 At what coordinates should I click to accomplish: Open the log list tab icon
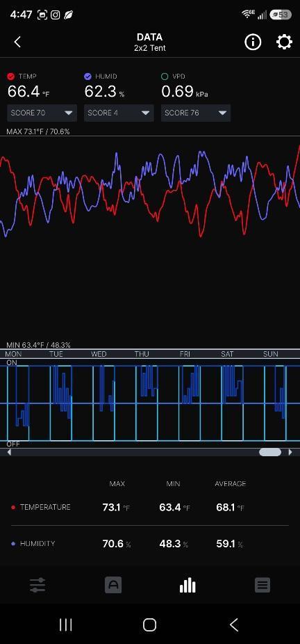point(262,585)
